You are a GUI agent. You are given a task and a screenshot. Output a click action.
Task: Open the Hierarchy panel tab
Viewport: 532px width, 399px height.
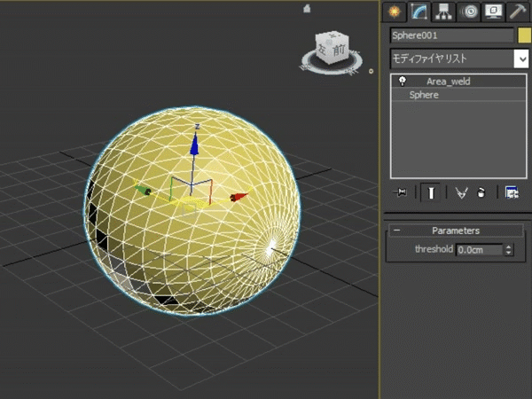pyautogui.click(x=443, y=12)
